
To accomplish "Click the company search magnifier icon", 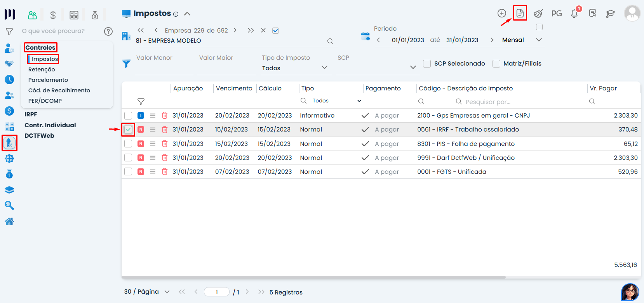I will [x=330, y=41].
